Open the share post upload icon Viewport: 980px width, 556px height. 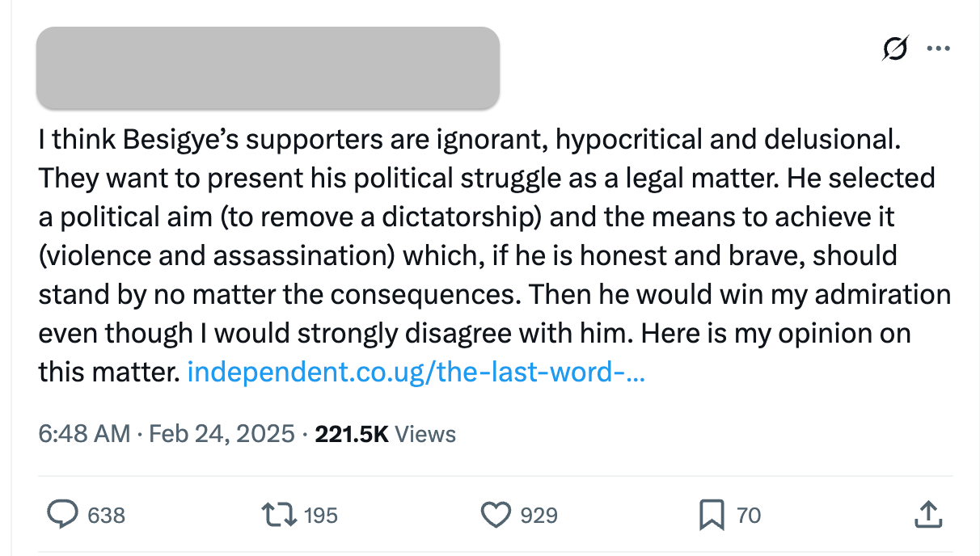(928, 514)
